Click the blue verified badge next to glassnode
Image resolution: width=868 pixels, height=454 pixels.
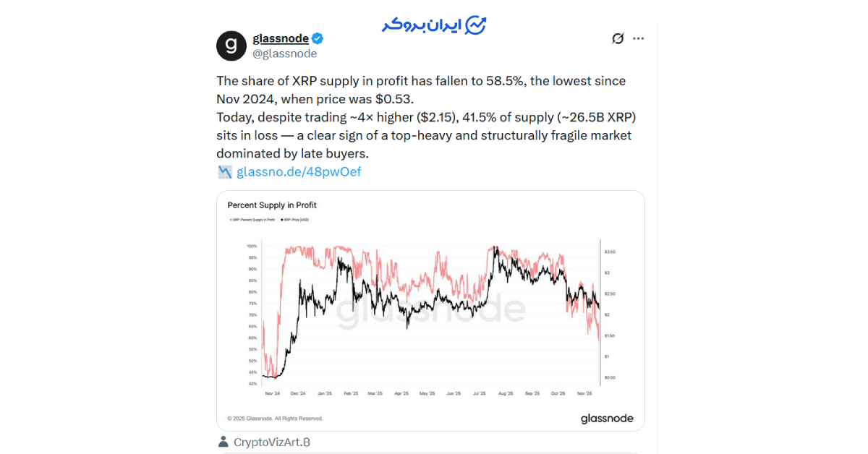(x=317, y=38)
